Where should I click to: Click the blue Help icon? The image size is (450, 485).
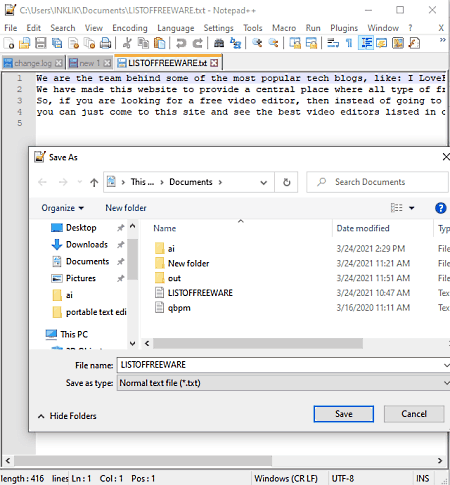pyautogui.click(x=440, y=208)
